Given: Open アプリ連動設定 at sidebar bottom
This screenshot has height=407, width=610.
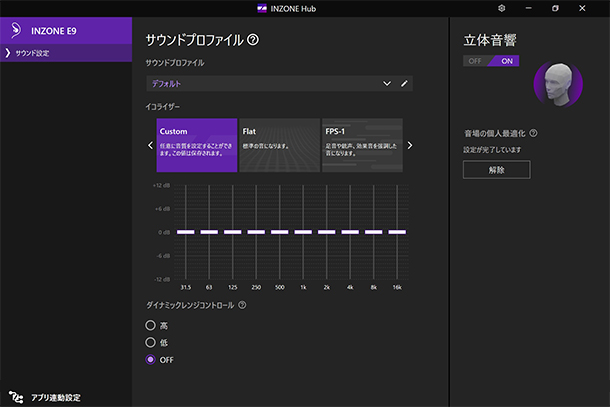Looking at the screenshot, I should (x=56, y=398).
